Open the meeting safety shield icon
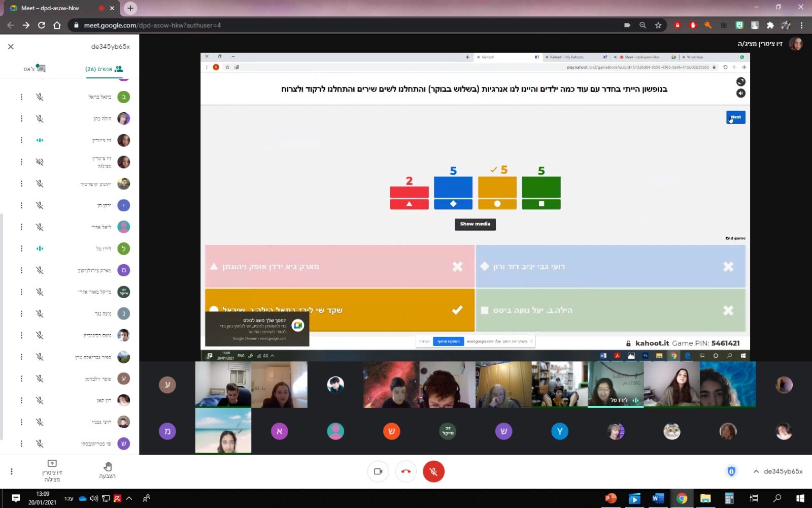The width and height of the screenshot is (812, 508). (x=731, y=471)
